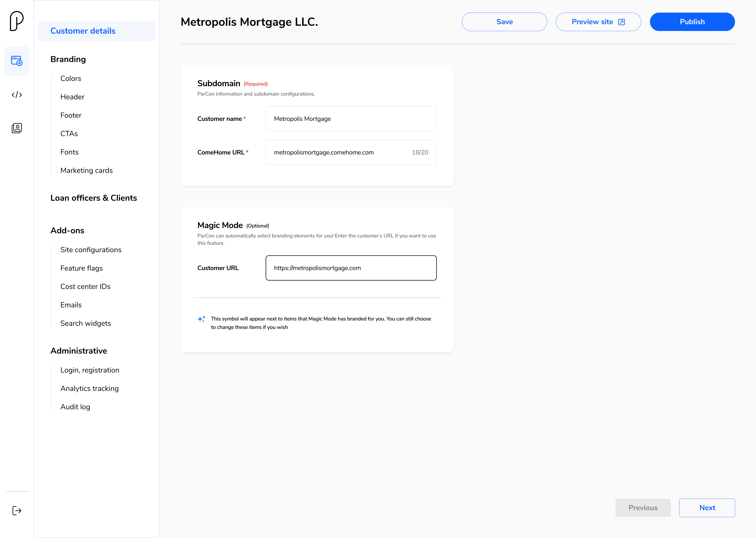Click the blue Publish button
This screenshot has height=538, width=756.
(692, 22)
